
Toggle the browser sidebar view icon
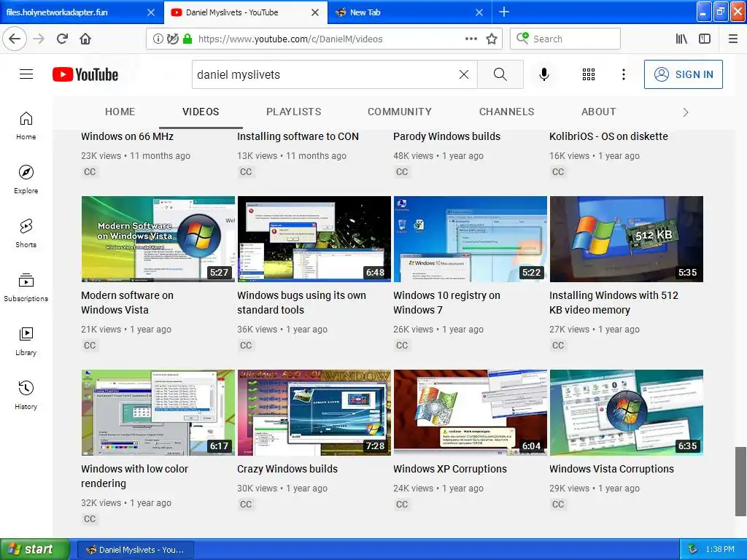pos(705,39)
